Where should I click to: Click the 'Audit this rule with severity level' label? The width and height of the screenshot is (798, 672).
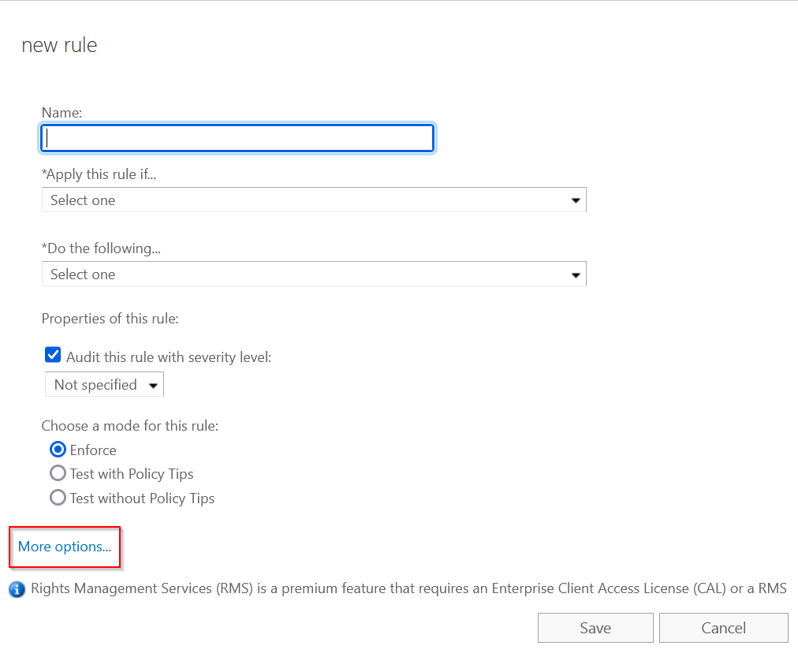click(169, 357)
